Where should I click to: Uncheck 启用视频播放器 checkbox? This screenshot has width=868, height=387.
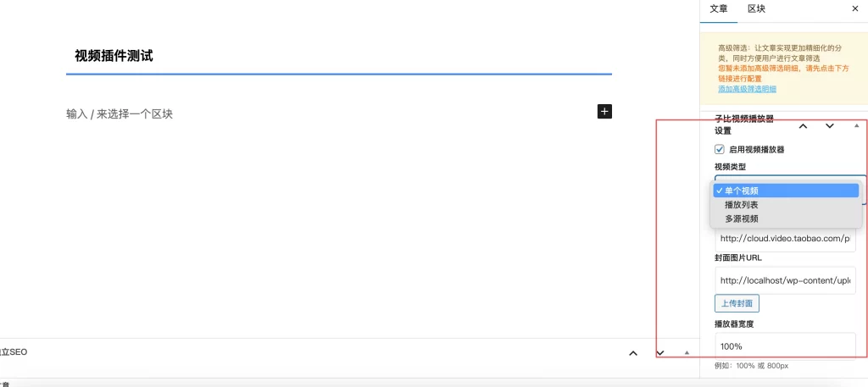(x=720, y=149)
